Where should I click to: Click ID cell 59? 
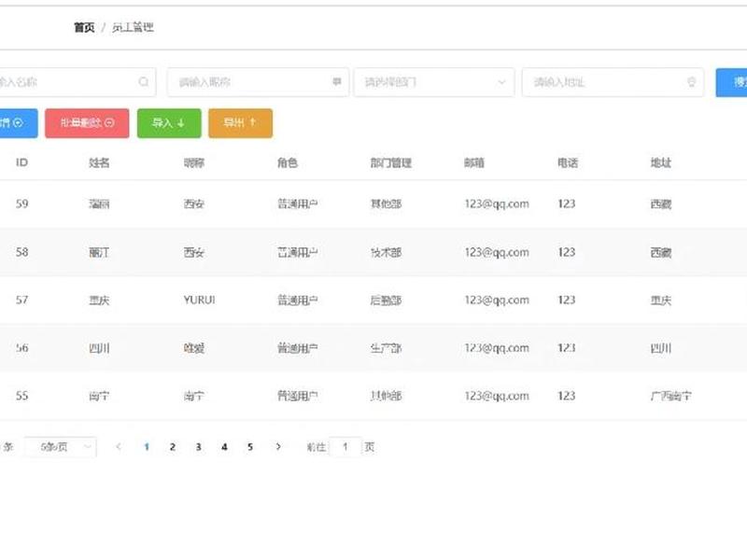(x=21, y=203)
